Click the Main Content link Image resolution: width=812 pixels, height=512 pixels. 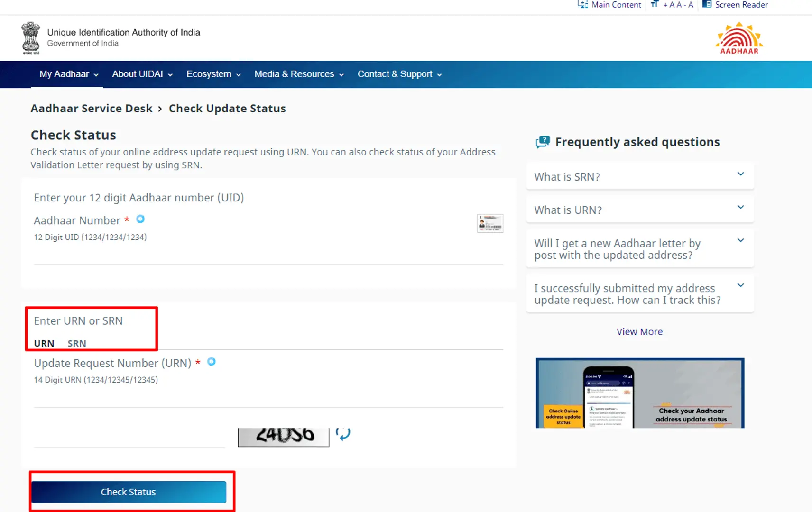pyautogui.click(x=616, y=4)
